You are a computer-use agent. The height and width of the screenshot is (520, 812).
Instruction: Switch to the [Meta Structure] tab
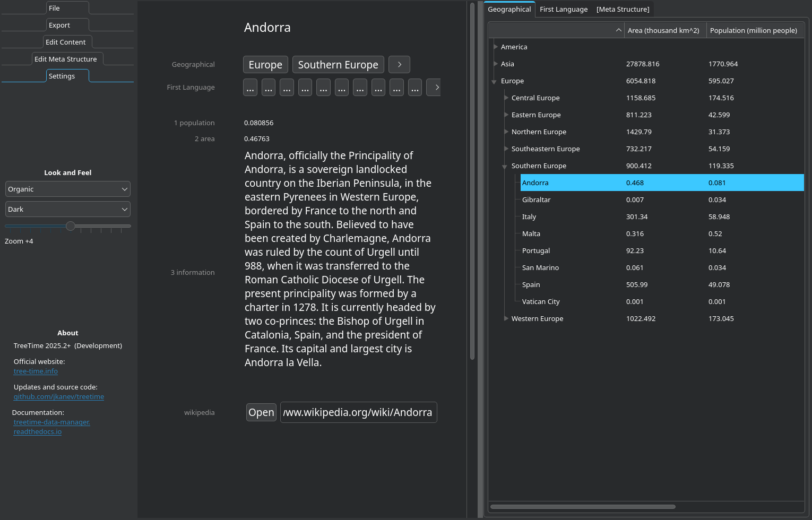pos(623,9)
